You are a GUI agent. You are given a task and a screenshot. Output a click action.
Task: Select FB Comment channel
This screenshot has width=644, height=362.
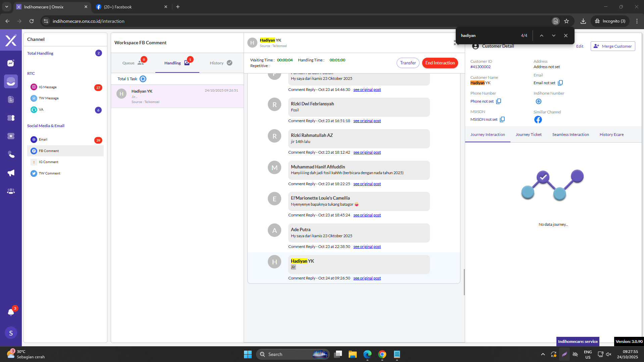[65, 151]
